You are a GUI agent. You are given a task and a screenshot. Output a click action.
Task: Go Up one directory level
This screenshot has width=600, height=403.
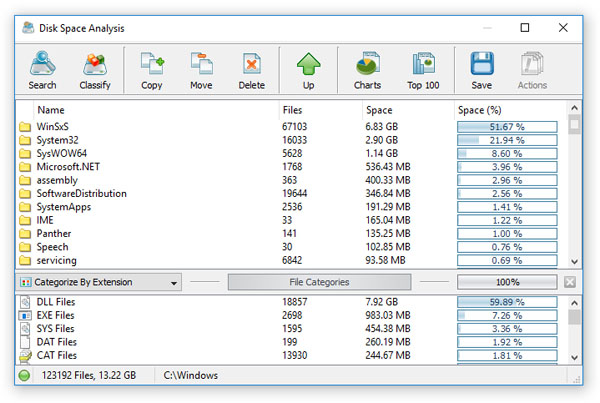click(308, 70)
